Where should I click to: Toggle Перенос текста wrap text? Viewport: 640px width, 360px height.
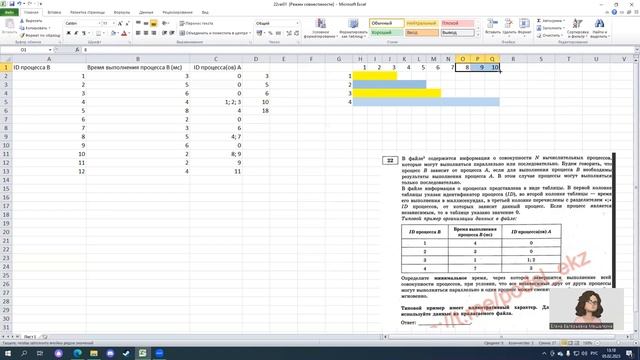tap(196, 23)
